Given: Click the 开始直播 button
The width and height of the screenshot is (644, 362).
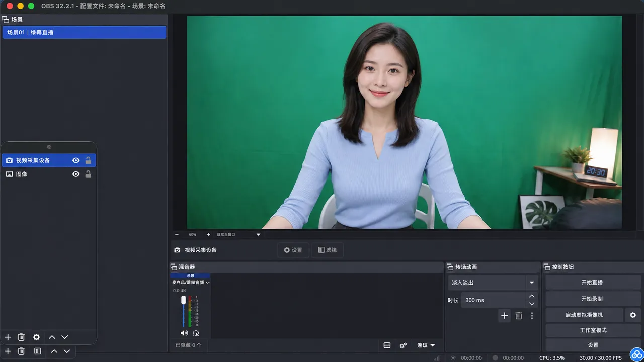Looking at the screenshot, I should 593,283.
